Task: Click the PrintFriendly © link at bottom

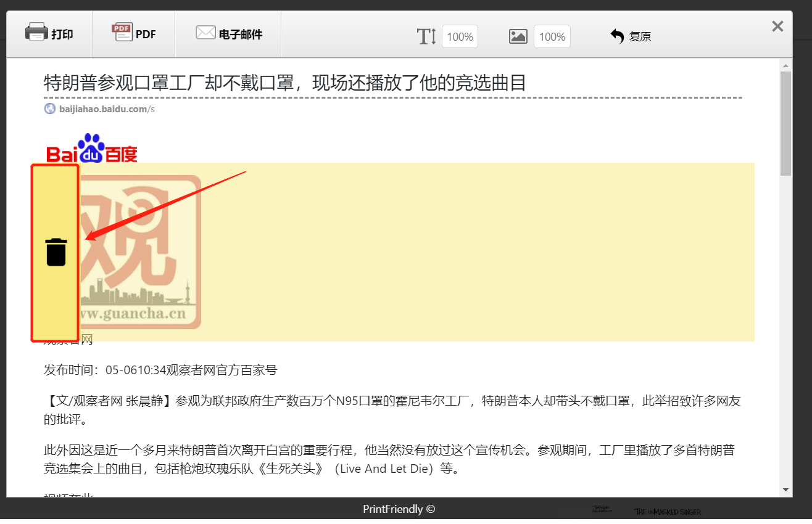Action: click(x=398, y=509)
